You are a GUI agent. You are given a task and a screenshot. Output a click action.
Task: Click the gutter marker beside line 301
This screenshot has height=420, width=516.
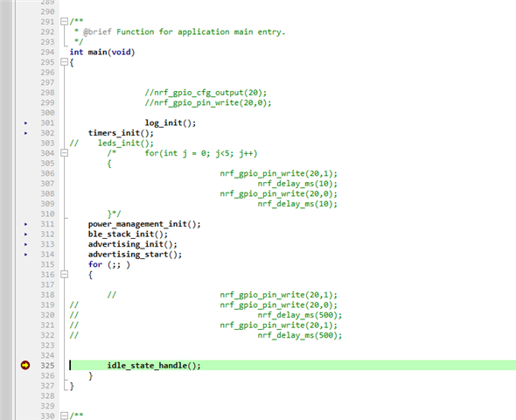[x=25, y=122]
